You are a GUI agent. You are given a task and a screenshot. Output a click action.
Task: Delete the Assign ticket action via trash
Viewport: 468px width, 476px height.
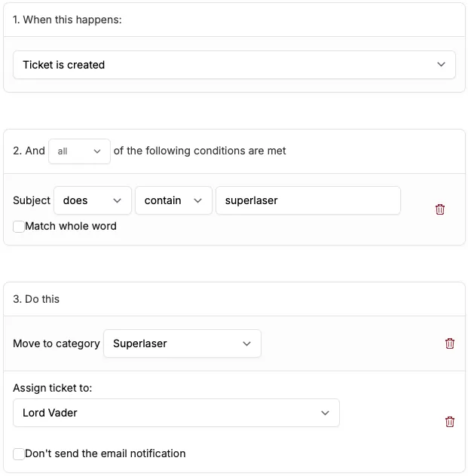[x=450, y=422]
